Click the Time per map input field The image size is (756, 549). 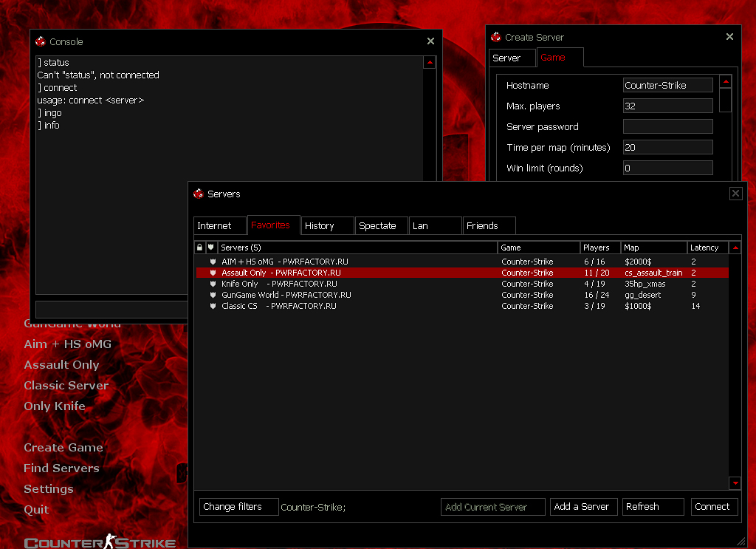tap(667, 147)
